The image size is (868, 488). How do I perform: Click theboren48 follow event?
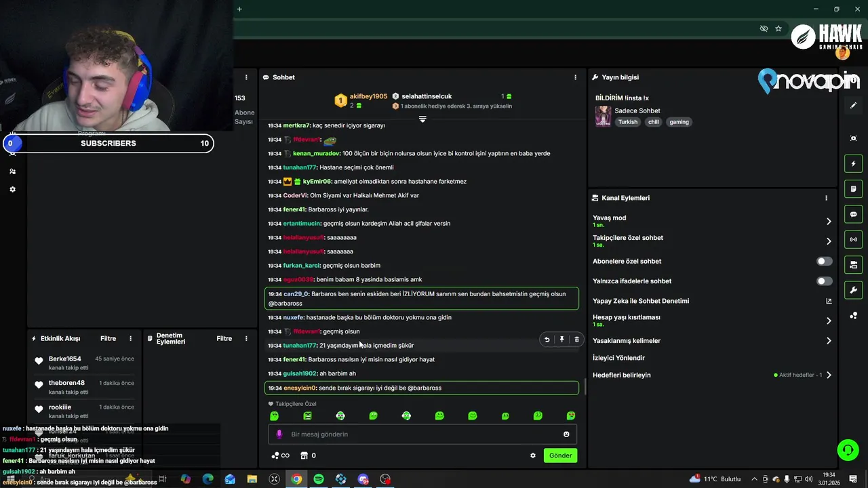(x=83, y=387)
